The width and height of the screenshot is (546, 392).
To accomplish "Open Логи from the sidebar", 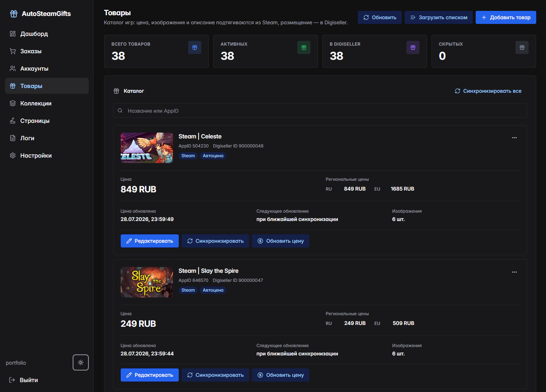I will click(x=47, y=138).
